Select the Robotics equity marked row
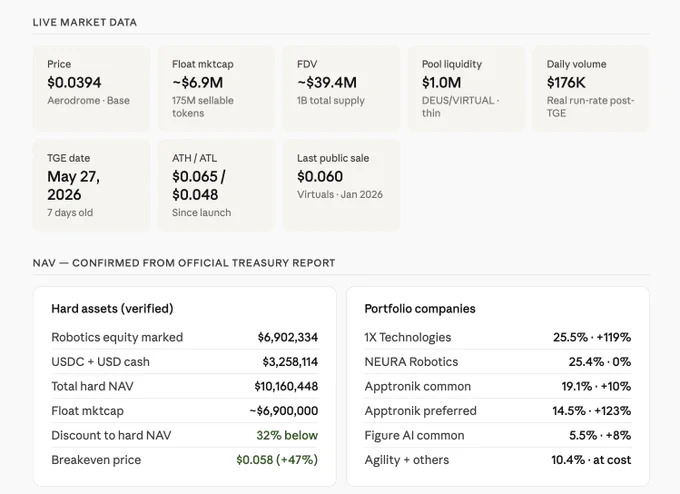680x494 pixels. click(x=185, y=337)
